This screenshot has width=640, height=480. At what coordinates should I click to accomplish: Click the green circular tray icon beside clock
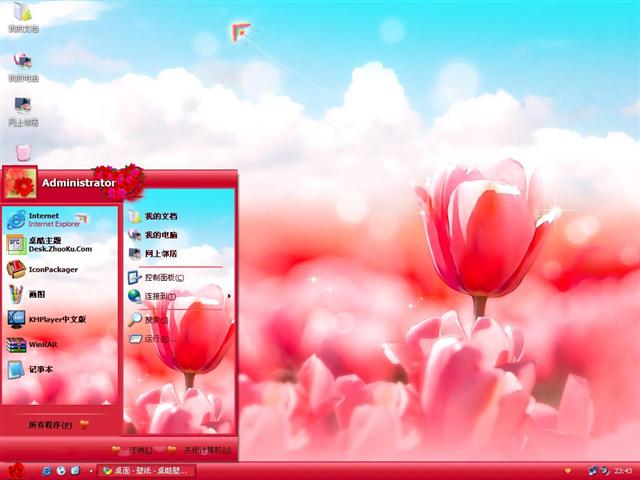tap(604, 471)
